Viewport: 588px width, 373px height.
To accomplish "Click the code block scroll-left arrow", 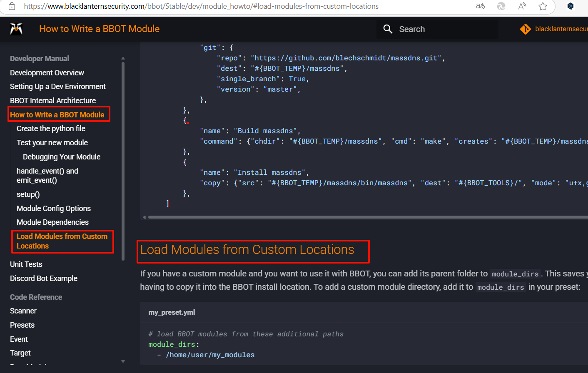I will pos(145,217).
